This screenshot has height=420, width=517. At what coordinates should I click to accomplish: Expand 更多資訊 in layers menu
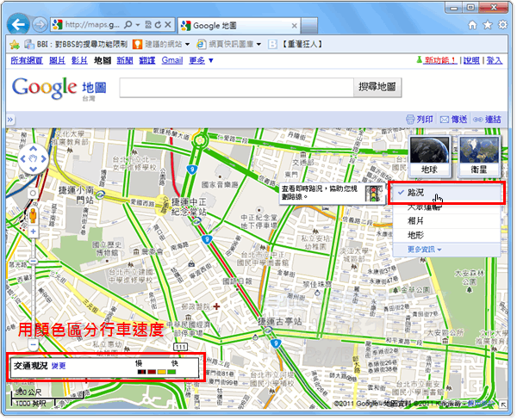424,250
